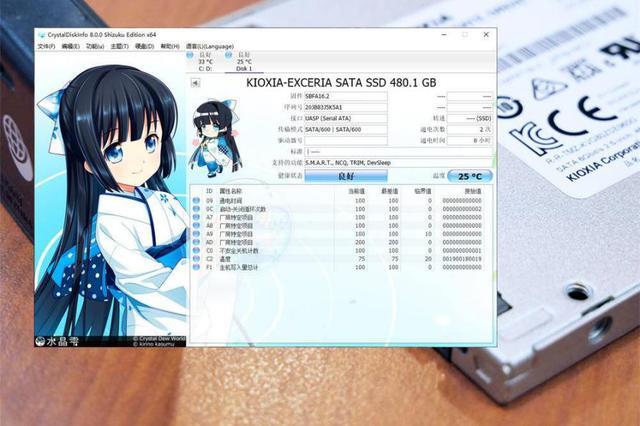
Task: Click the 临界值 column header
Action: (423, 191)
